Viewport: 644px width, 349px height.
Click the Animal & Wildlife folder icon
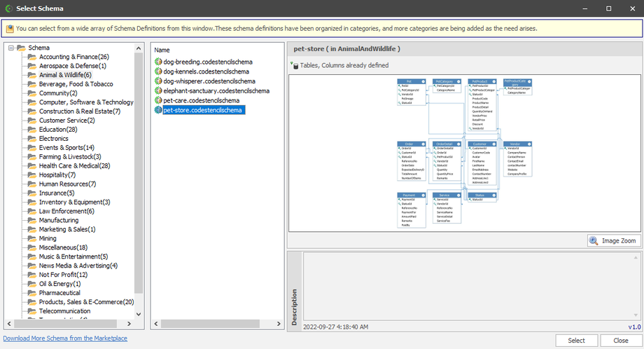[x=31, y=75]
